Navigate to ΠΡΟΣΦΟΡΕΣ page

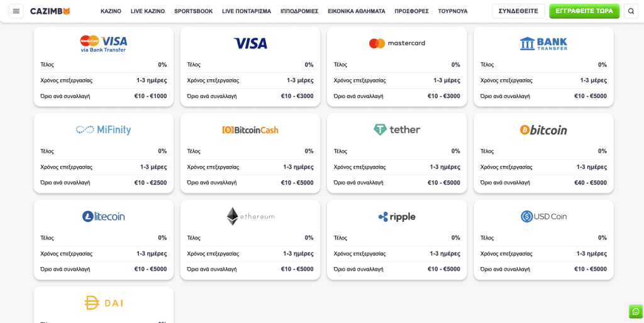pyautogui.click(x=411, y=11)
